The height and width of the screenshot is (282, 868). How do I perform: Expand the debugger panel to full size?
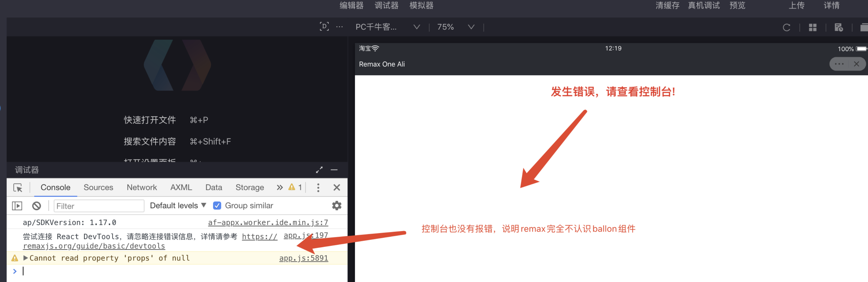pyautogui.click(x=319, y=170)
